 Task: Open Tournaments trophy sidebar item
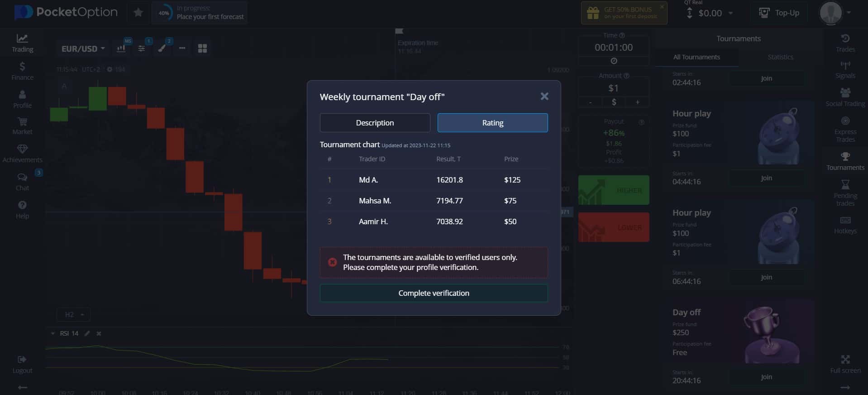(845, 162)
